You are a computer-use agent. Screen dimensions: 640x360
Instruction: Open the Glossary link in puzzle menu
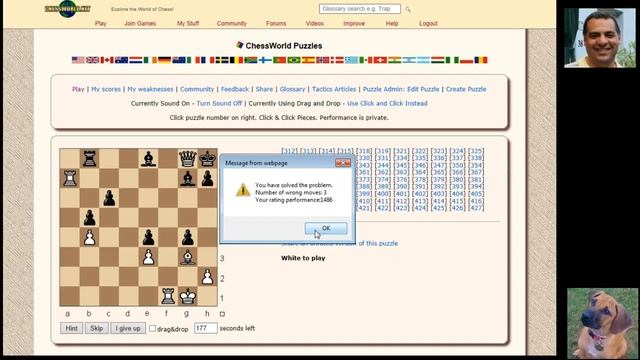(292, 89)
